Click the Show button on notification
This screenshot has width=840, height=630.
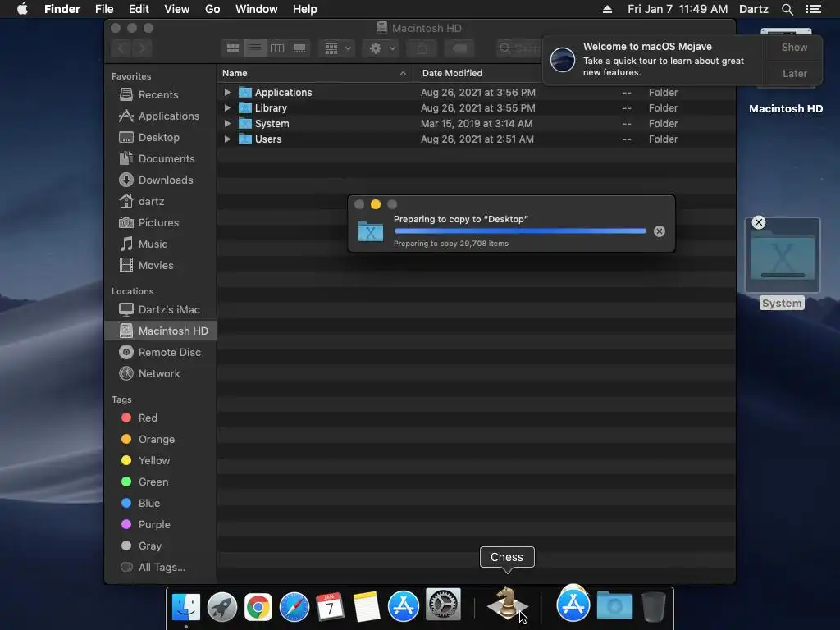point(794,47)
